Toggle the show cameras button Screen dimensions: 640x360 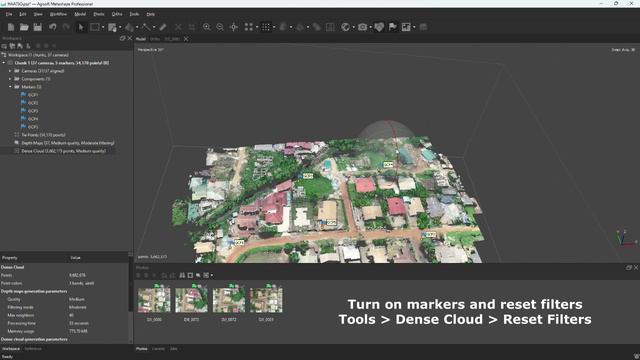coord(362,27)
